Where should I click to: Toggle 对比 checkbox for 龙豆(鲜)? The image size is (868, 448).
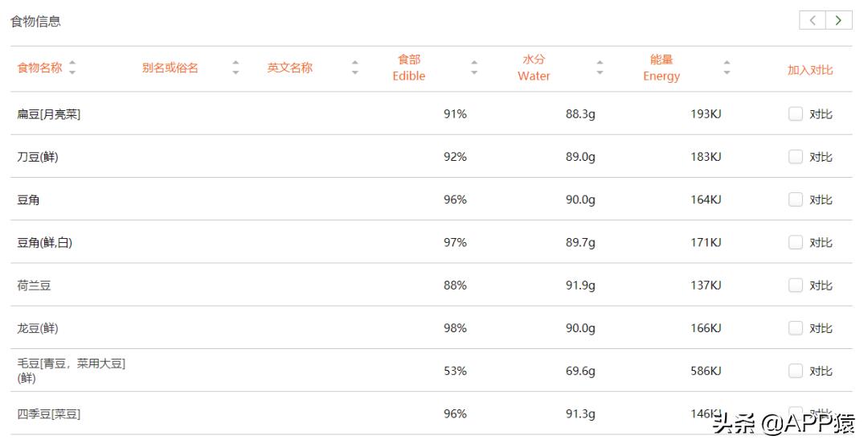coord(796,328)
